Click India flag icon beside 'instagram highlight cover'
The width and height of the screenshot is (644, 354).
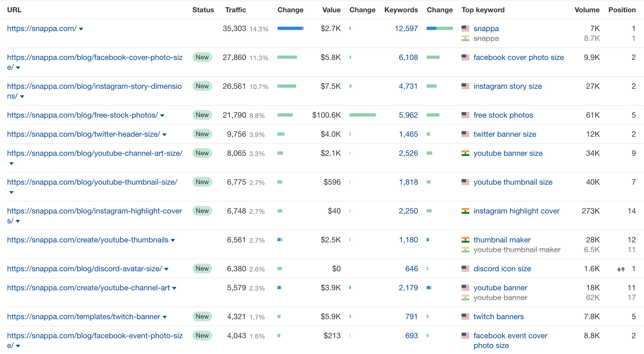[465, 211]
